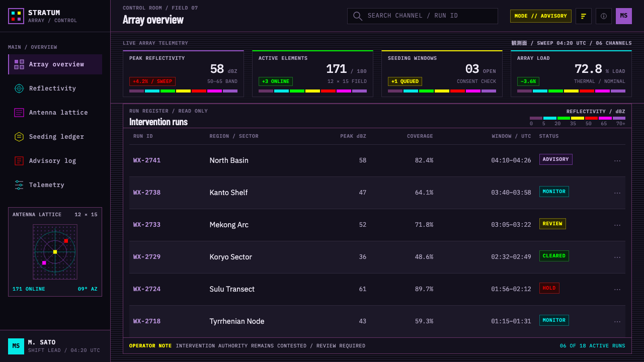Click the Window / UTC column header
Image resolution: width=644 pixels, height=362 pixels.
pyautogui.click(x=512, y=136)
